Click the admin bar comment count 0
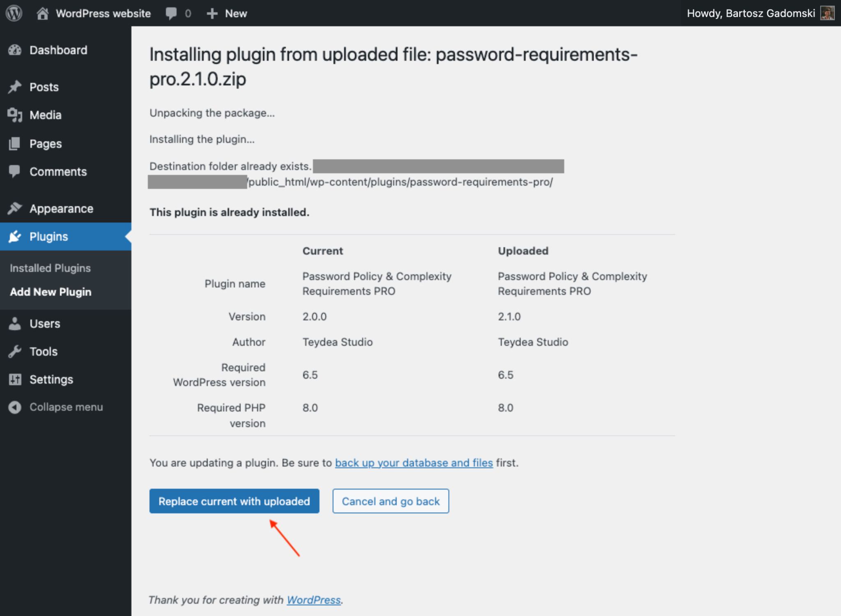 188,14
